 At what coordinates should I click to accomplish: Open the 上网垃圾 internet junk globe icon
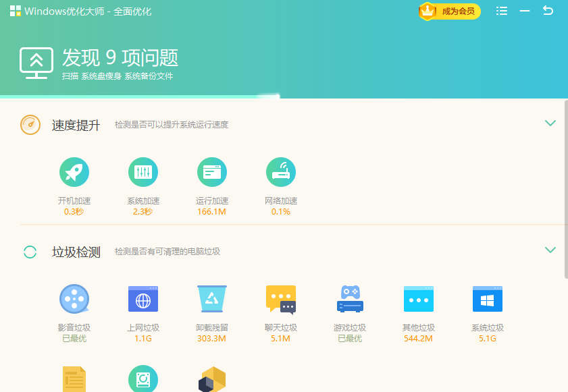coord(143,299)
